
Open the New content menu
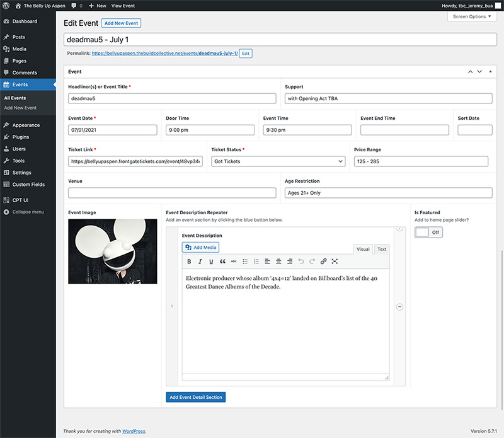[98, 6]
